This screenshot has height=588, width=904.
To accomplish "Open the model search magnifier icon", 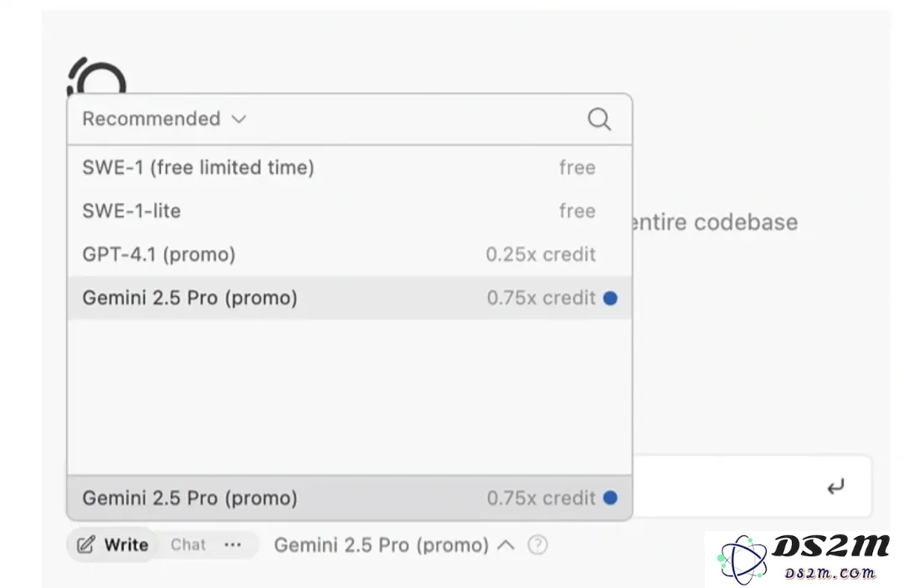I will 599,120.
